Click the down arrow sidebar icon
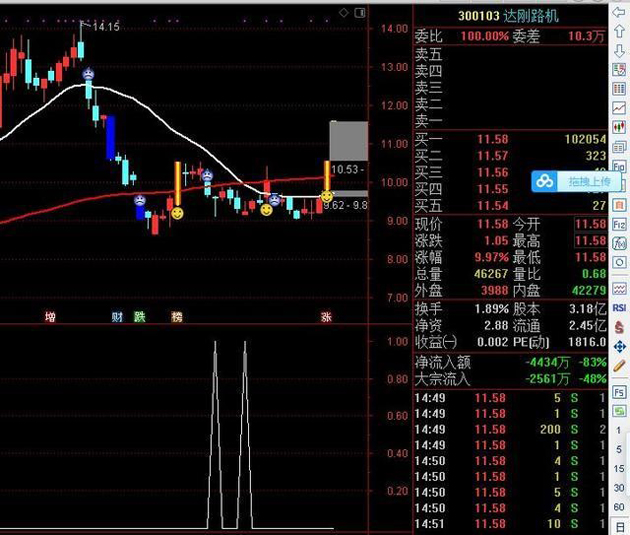This screenshot has width=630, height=535. point(619,51)
